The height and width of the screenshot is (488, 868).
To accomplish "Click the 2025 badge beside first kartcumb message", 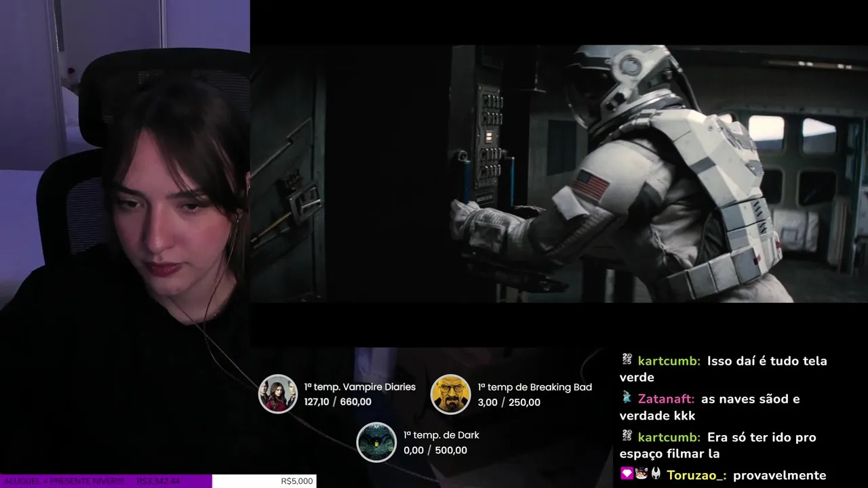I will pos(627,360).
